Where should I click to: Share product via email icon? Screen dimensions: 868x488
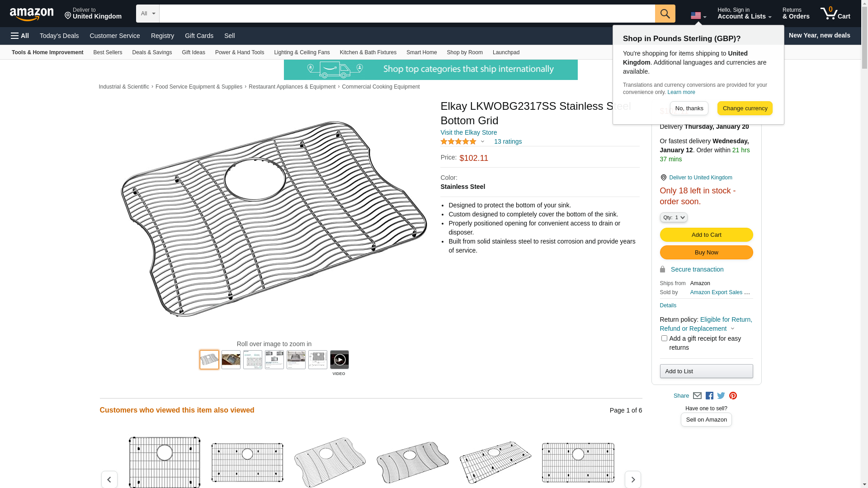point(697,396)
